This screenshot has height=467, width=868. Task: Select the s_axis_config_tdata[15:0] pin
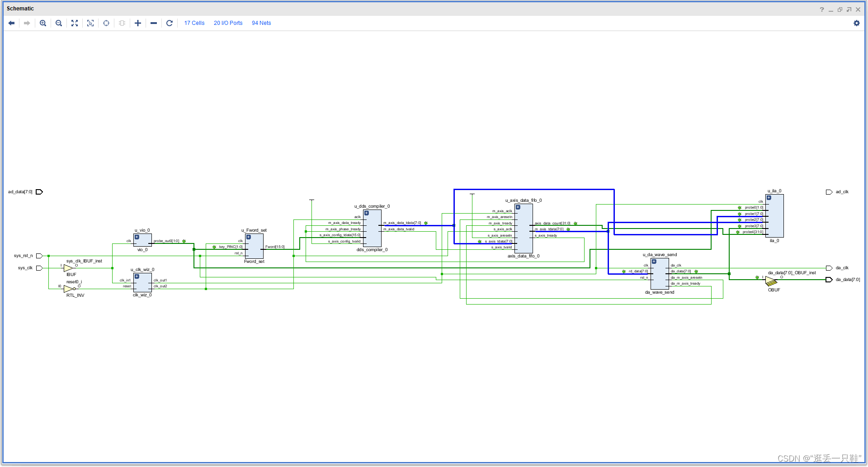[x=340, y=235]
